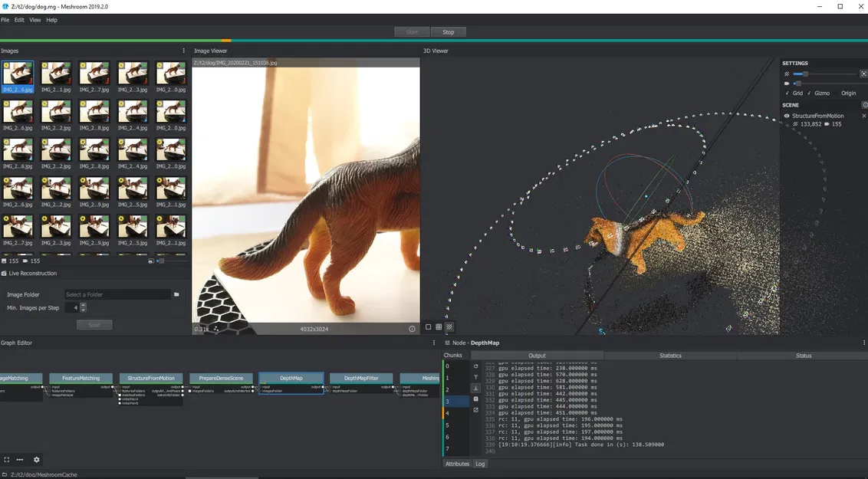Click the reload log icon
This screenshot has height=479, width=868.
(x=475, y=366)
